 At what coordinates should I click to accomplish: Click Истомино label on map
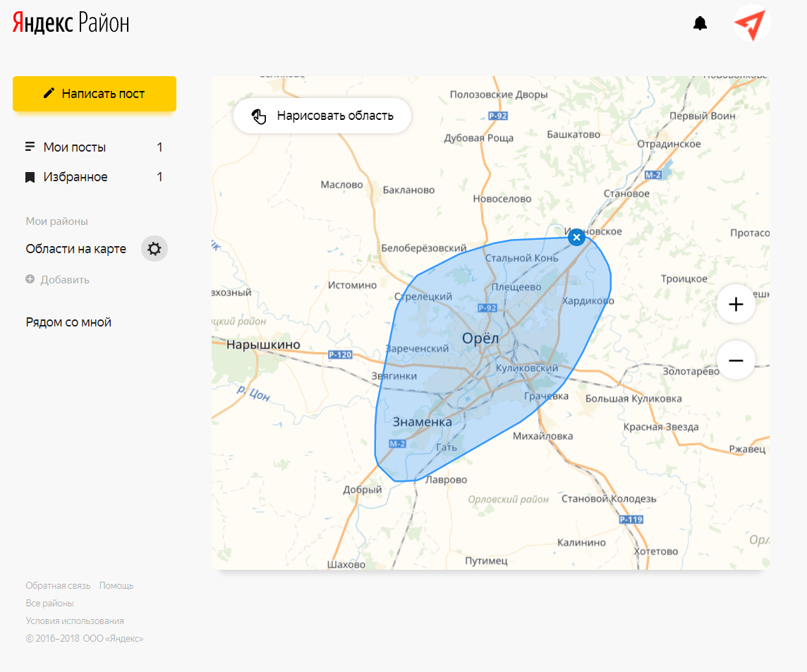pyautogui.click(x=352, y=285)
